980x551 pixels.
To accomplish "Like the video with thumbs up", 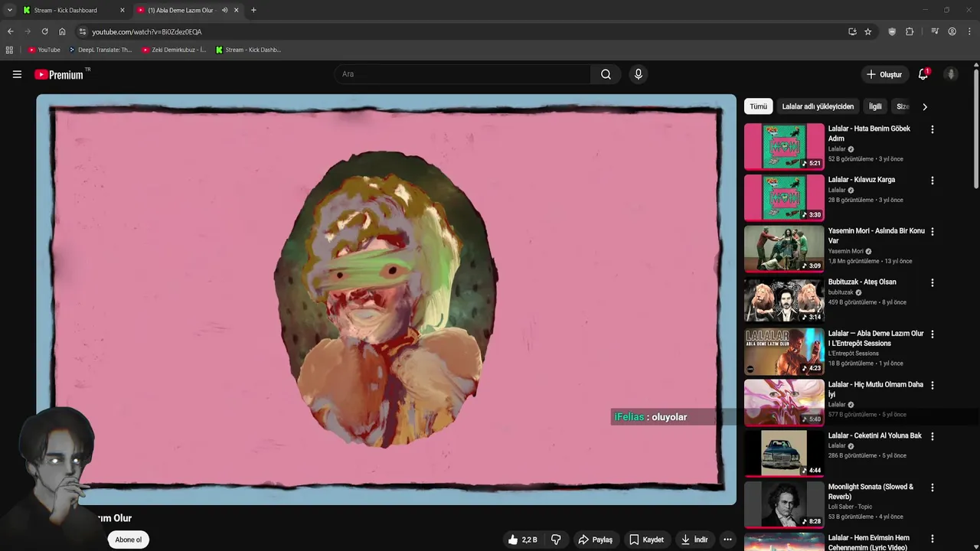I will pos(522,540).
